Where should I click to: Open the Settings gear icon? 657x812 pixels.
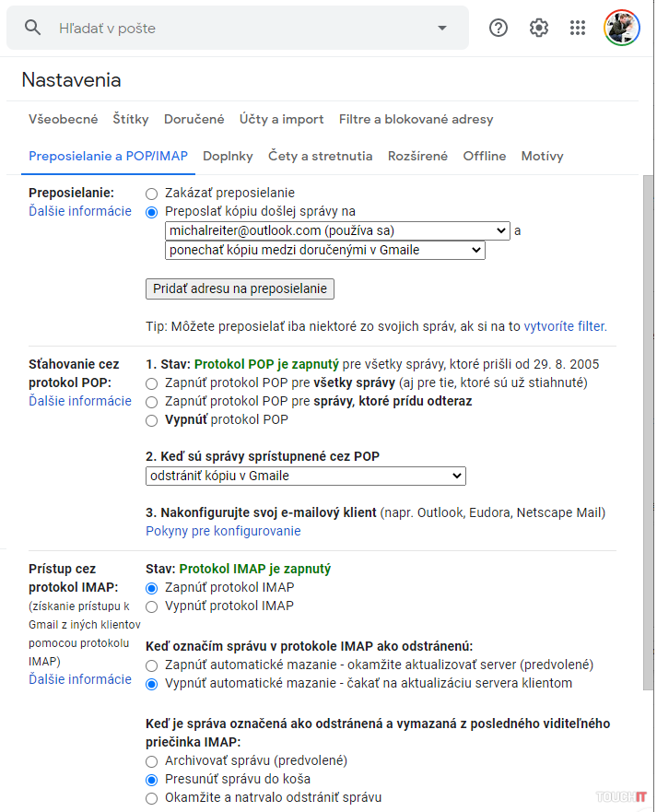tap(539, 28)
